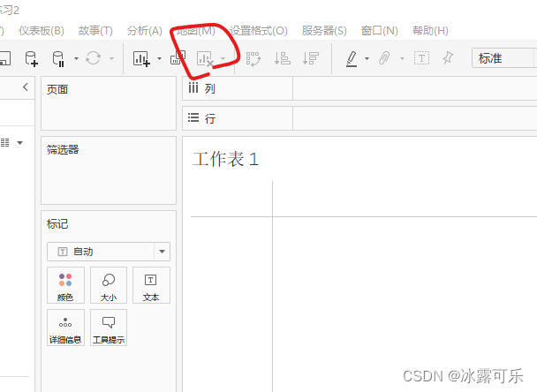The width and height of the screenshot is (537, 392).
Task: Click the 行 rows shelf
Action: pyautogui.click(x=359, y=118)
